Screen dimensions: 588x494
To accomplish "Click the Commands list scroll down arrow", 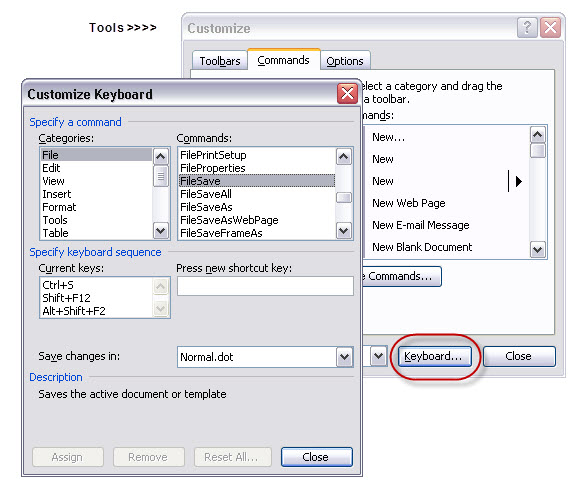I will (344, 230).
